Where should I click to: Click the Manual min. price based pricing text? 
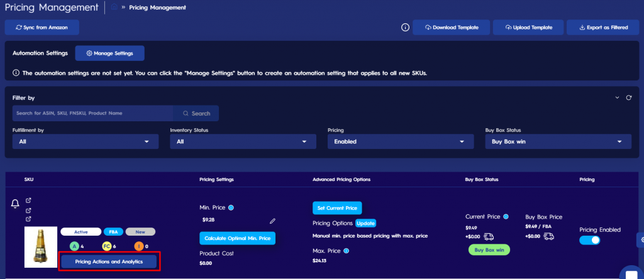(370, 236)
